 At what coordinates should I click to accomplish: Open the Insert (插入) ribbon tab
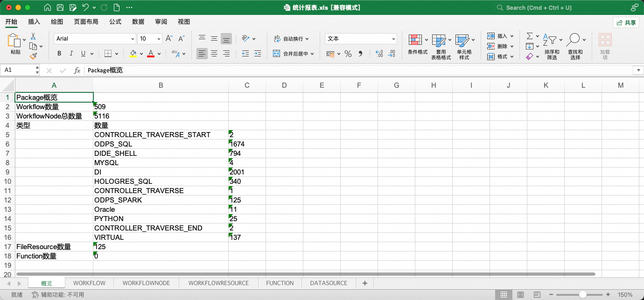[x=34, y=21]
